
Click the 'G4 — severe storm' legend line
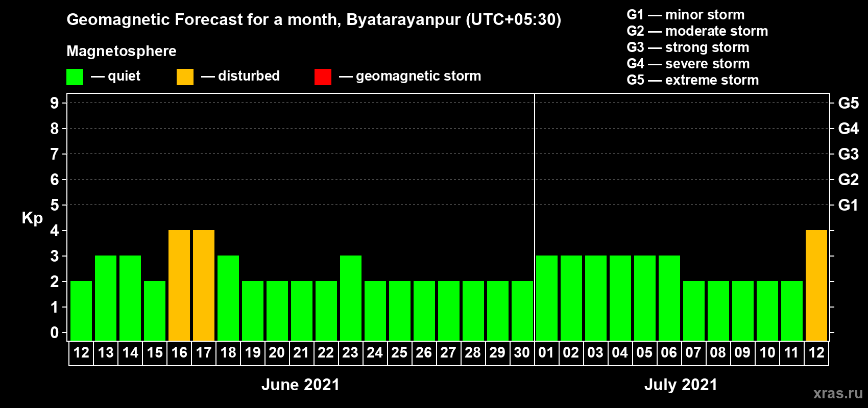click(688, 64)
